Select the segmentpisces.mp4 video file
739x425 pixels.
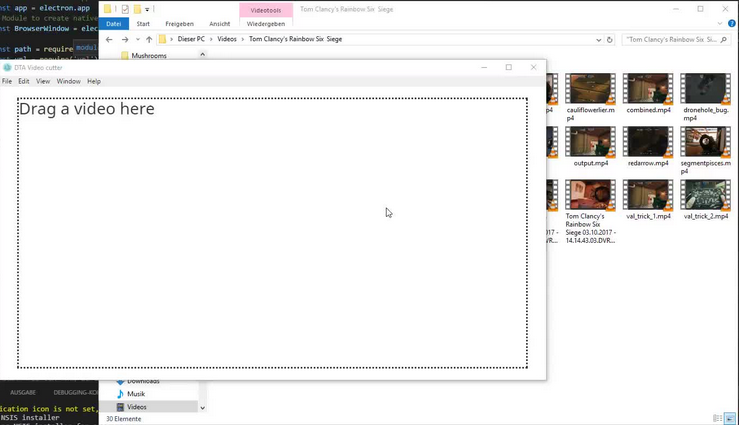[706, 151]
